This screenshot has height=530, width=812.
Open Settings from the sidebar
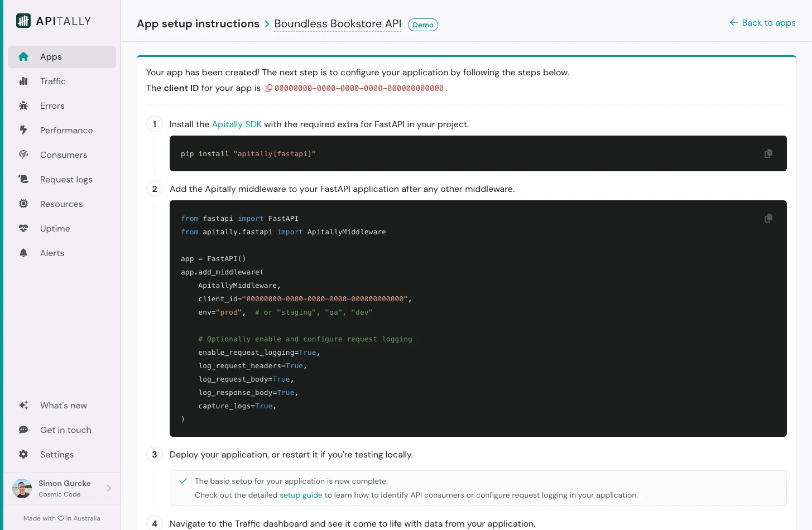pyautogui.click(x=56, y=454)
